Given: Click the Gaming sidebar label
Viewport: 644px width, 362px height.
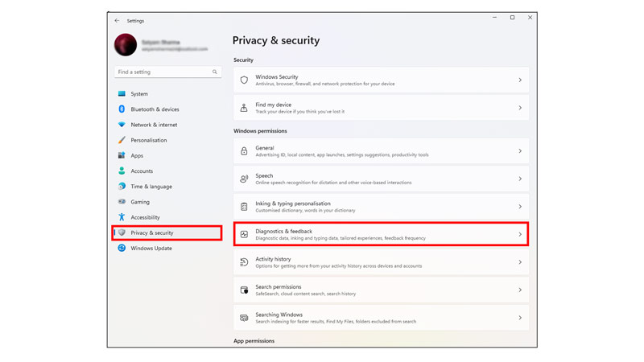Looking at the screenshot, I should pos(140,202).
